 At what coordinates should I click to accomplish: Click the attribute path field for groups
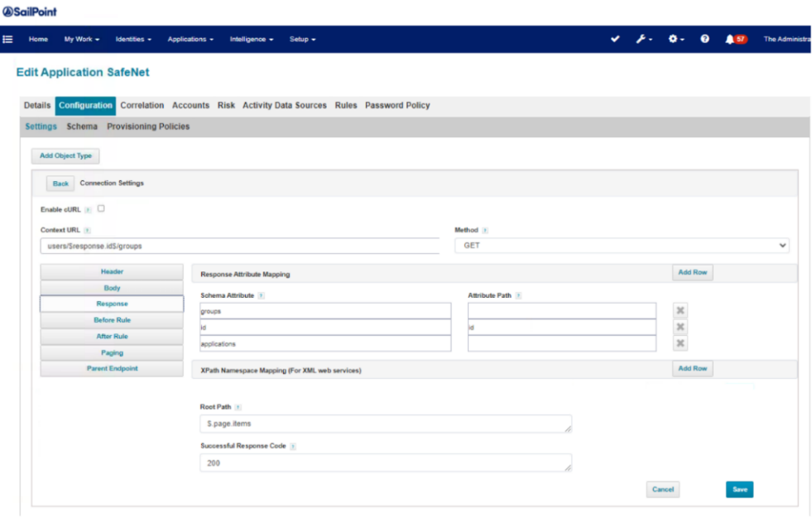point(562,311)
